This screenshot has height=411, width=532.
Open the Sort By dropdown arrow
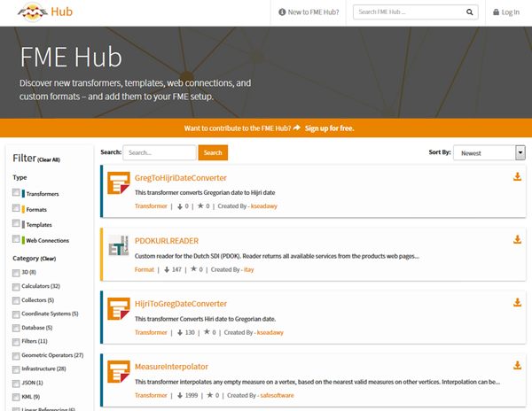[520, 153]
